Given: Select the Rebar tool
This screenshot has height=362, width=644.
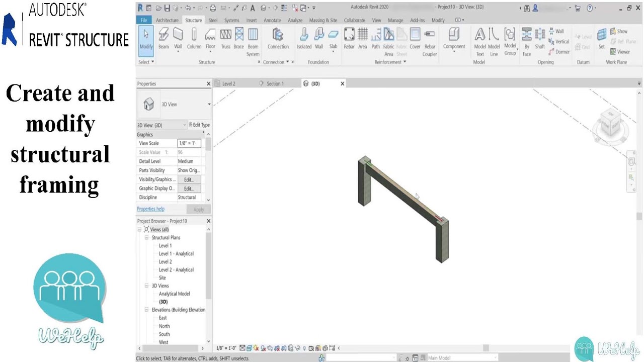Looking at the screenshot, I should coord(349,39).
